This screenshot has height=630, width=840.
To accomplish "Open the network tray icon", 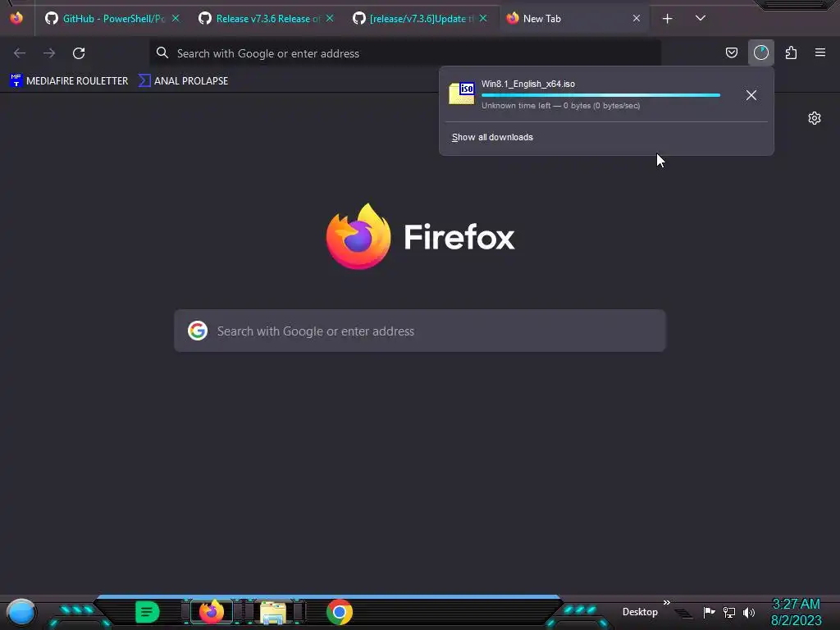I will point(729,612).
